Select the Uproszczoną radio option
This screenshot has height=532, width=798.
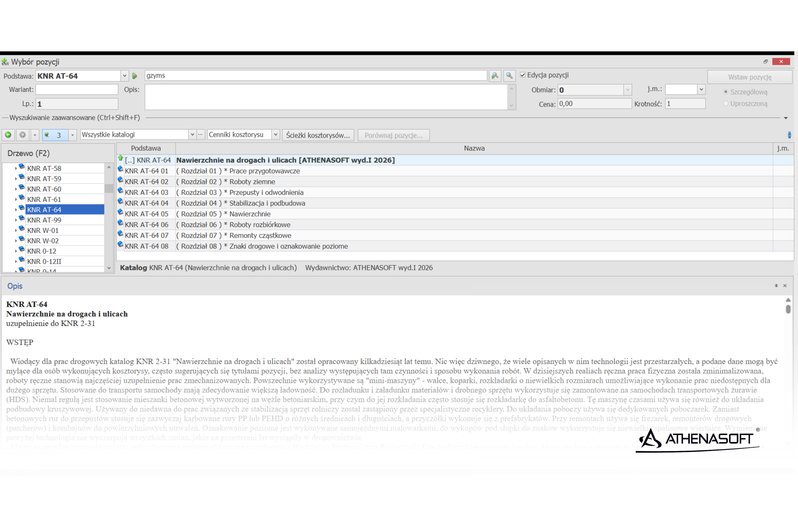tap(726, 103)
